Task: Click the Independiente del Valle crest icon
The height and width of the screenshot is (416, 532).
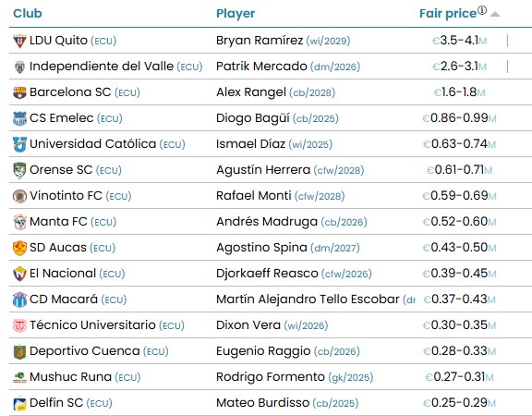Action: click(19, 67)
